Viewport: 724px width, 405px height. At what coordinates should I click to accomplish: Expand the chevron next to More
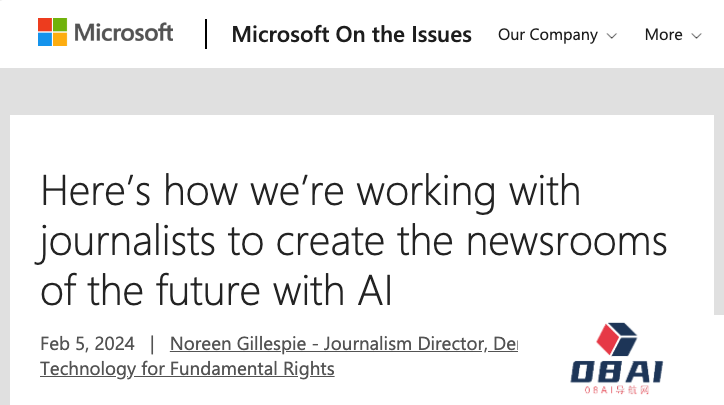[695, 35]
